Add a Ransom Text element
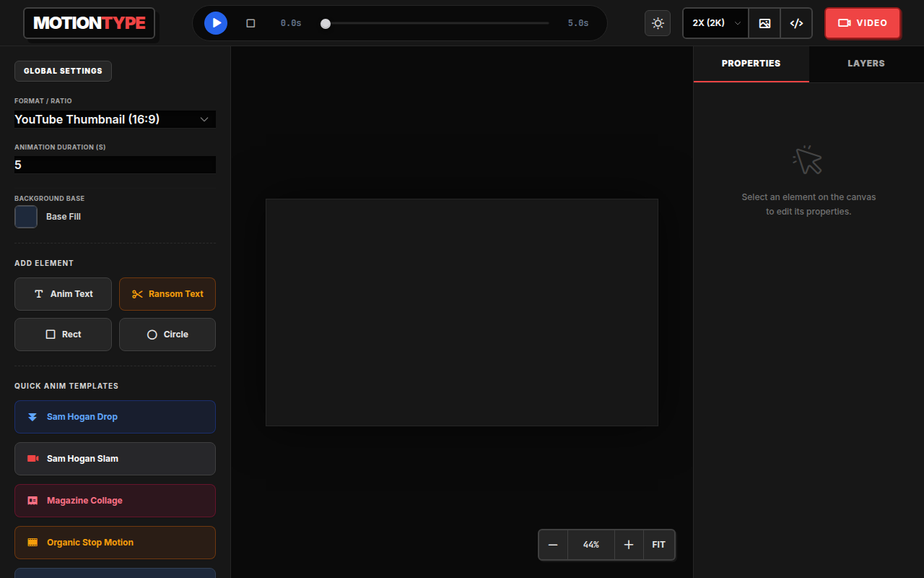The height and width of the screenshot is (578, 924). tap(167, 294)
